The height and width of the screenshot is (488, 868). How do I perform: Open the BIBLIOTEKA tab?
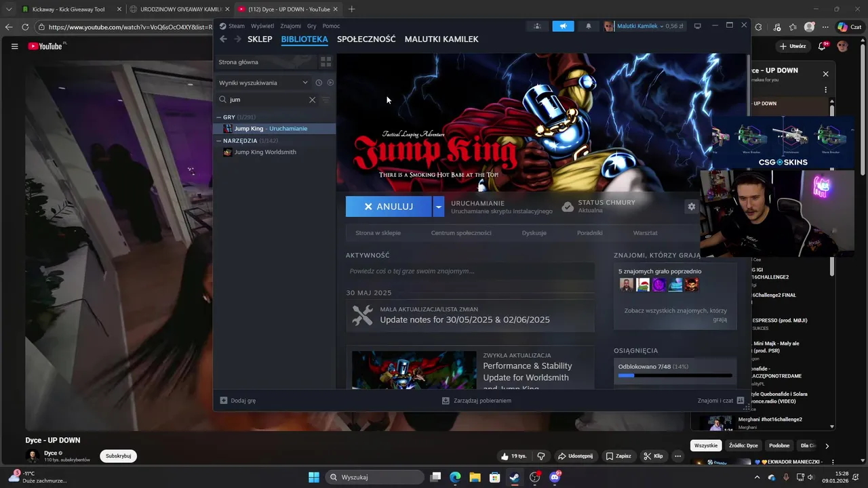click(304, 39)
